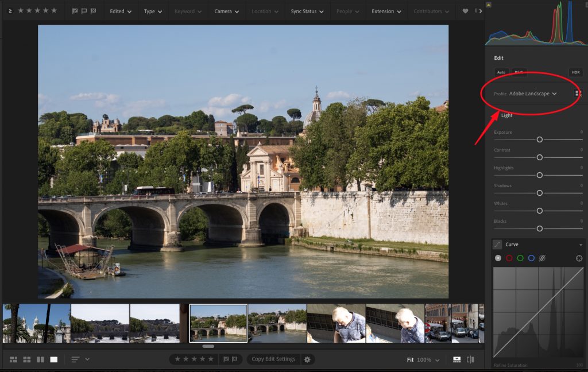Click the curve target adjustment tool
This screenshot has width=588, height=372.
click(579, 258)
